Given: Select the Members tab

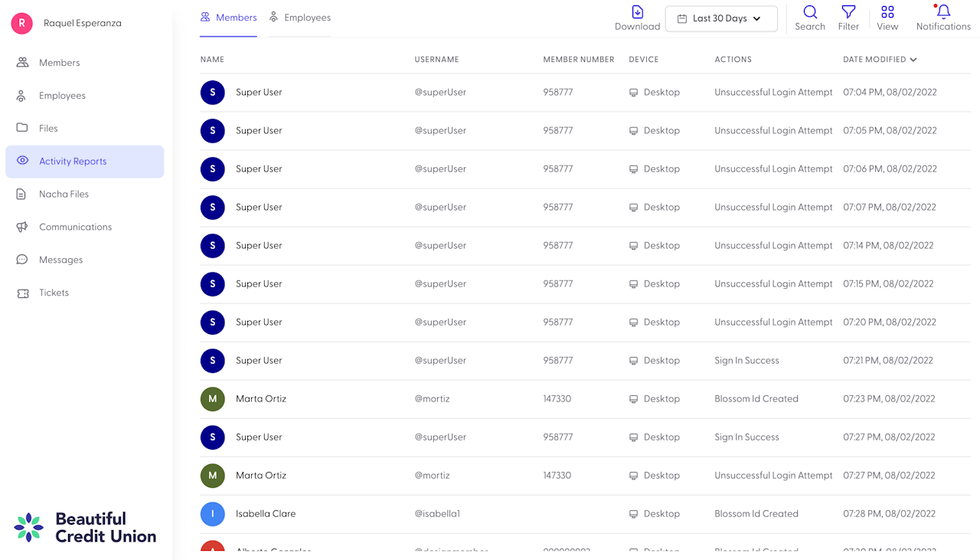Looking at the screenshot, I should (228, 18).
